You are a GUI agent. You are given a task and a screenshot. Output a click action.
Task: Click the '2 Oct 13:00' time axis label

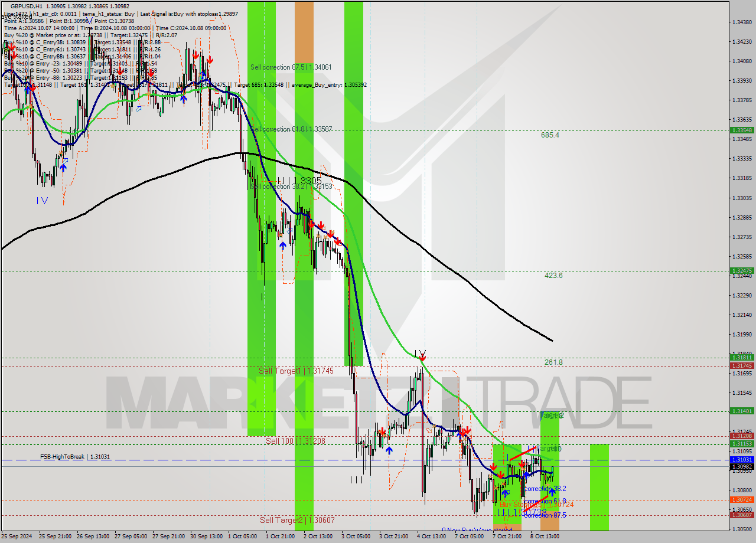[318, 537]
